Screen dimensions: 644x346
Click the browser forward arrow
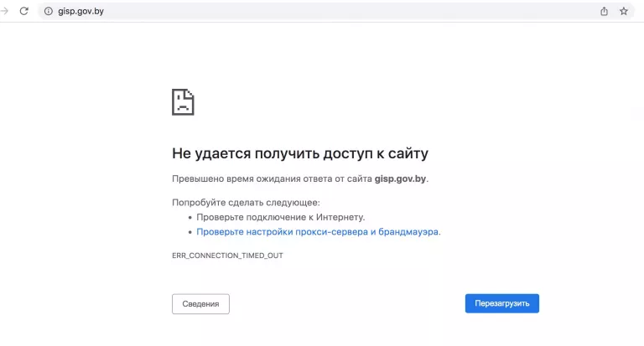tap(5, 11)
